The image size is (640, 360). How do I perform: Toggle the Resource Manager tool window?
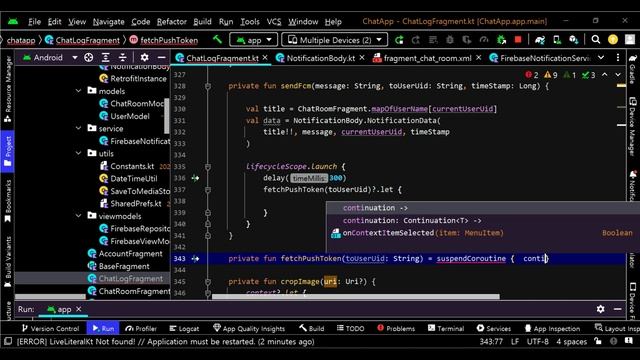pyautogui.click(x=8, y=90)
